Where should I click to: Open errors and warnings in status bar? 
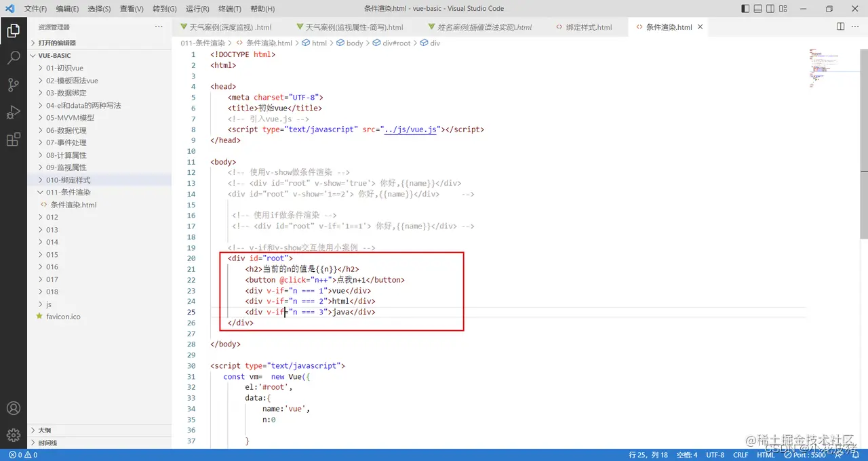[22, 455]
